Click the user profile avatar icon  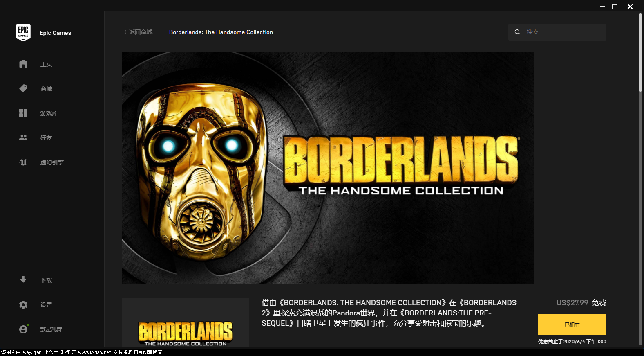click(x=23, y=329)
